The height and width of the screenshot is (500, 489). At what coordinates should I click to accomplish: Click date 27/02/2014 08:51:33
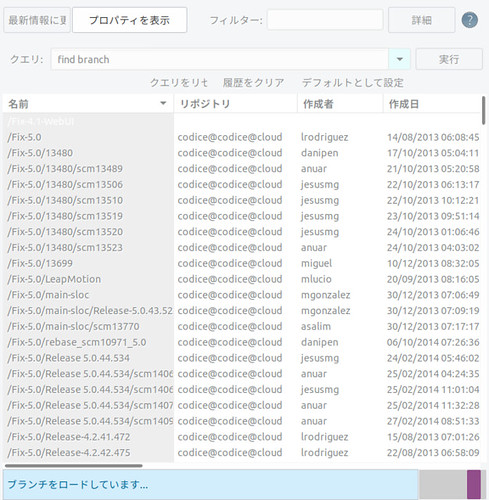[x=433, y=421]
